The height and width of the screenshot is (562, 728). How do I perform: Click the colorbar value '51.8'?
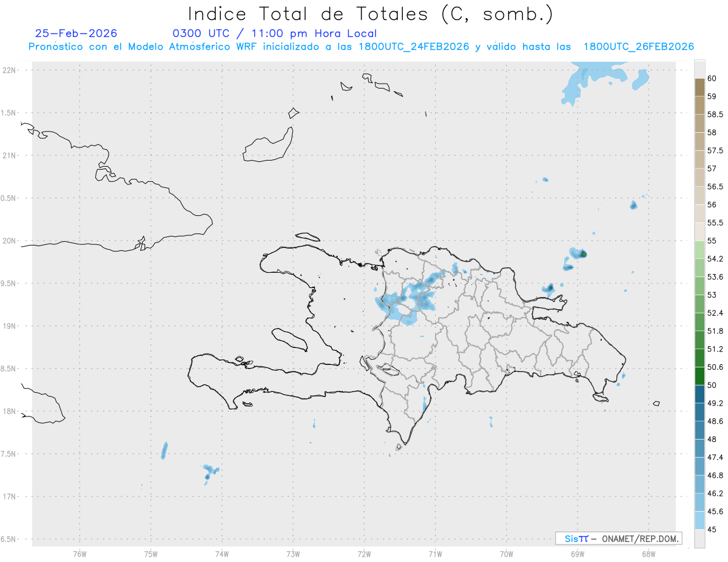[x=715, y=331]
